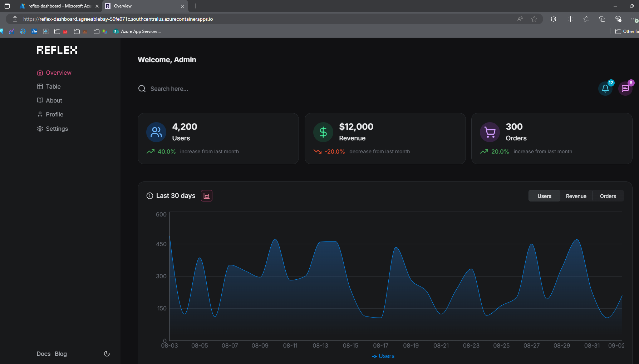The image size is (639, 364).
Task: Open the bookmark folder with red toolbox icon
Action: click(x=61, y=31)
